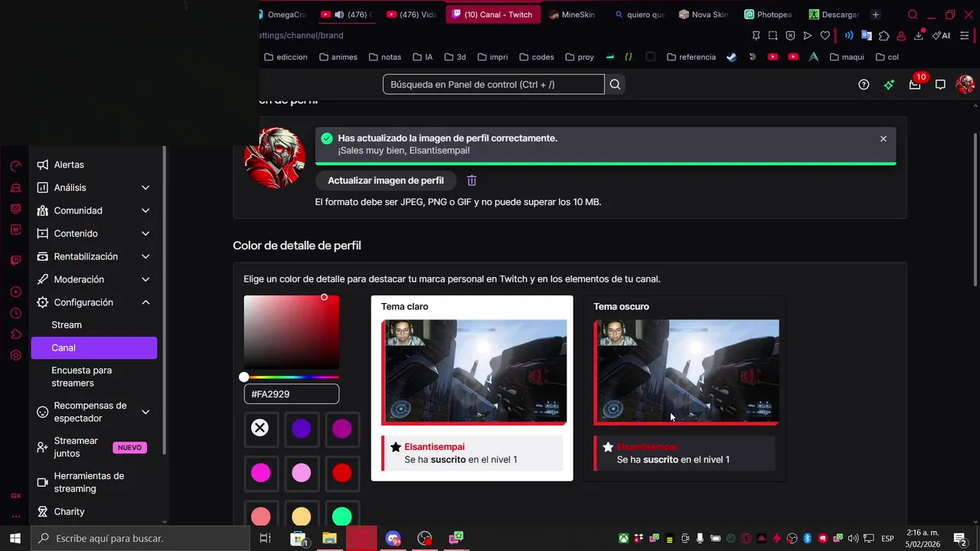Pick the light pink color swatch
Viewport: 980px width, 551px height.
pos(302,473)
